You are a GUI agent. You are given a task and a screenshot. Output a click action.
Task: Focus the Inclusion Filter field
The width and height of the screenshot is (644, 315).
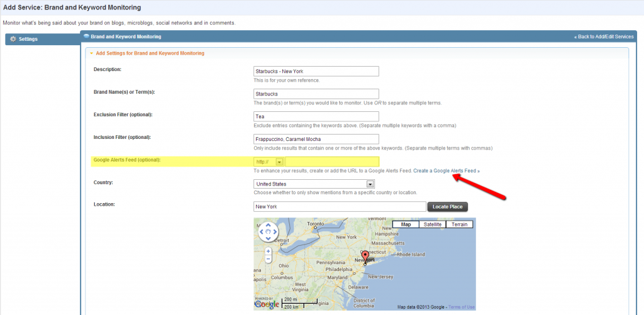pyautogui.click(x=316, y=139)
